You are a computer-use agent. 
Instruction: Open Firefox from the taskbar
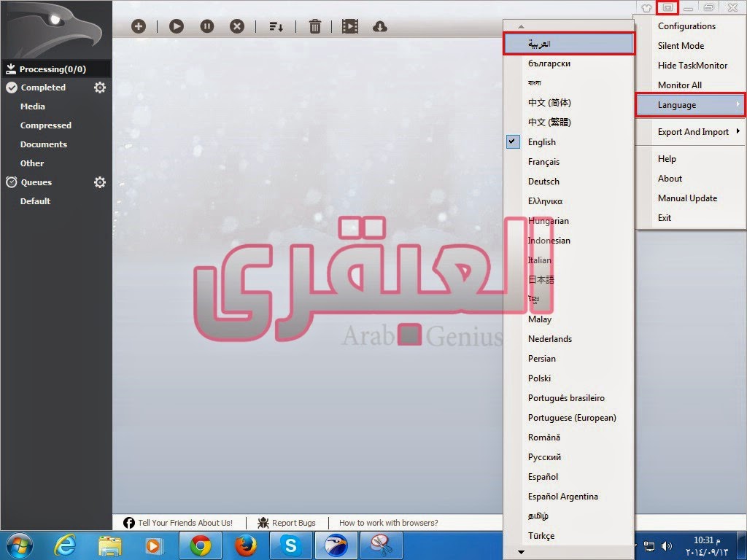pyautogui.click(x=246, y=545)
